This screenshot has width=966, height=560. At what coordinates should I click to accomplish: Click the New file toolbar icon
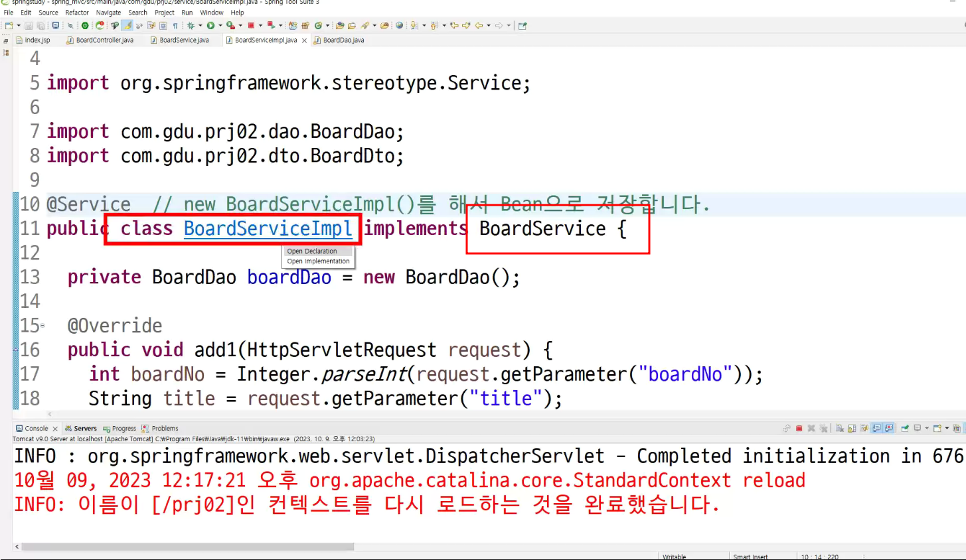(x=9, y=26)
